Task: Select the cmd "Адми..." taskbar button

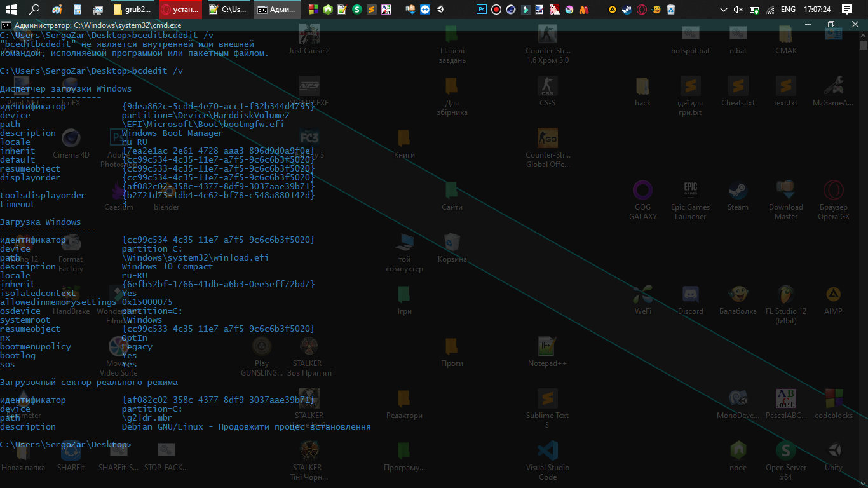Action: (276, 10)
